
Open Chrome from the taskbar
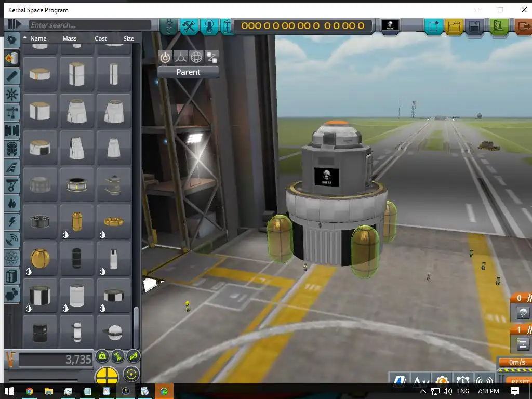(x=30, y=391)
